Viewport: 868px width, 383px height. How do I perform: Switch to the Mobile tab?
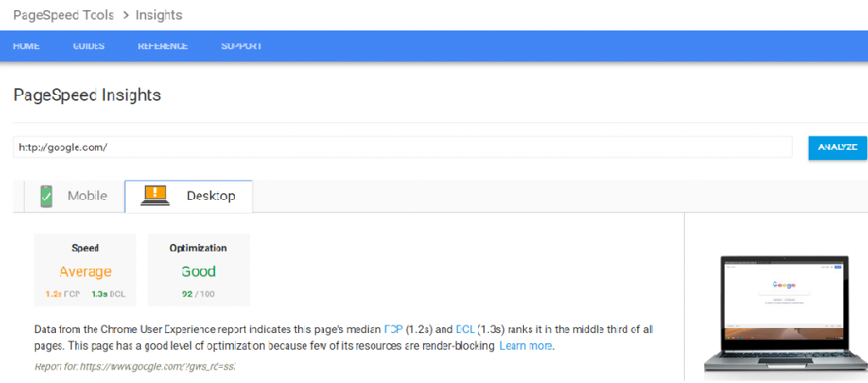click(x=87, y=196)
